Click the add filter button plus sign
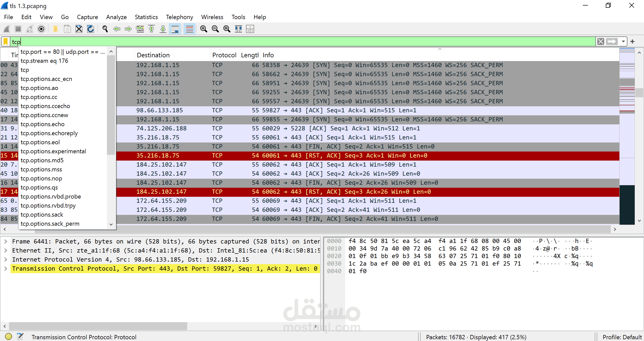Image resolution: width=644 pixels, height=341 pixels. click(x=633, y=41)
